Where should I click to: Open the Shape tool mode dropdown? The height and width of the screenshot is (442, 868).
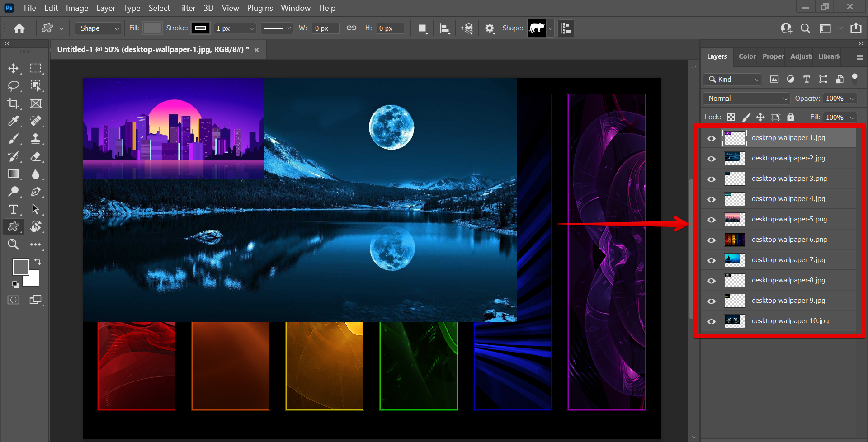99,28
